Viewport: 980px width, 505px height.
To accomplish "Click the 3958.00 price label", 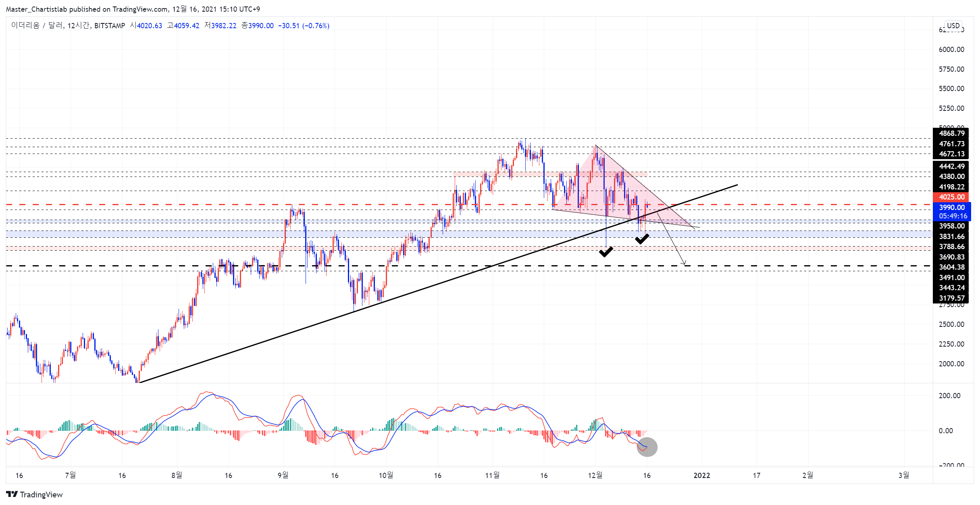I will (951, 226).
